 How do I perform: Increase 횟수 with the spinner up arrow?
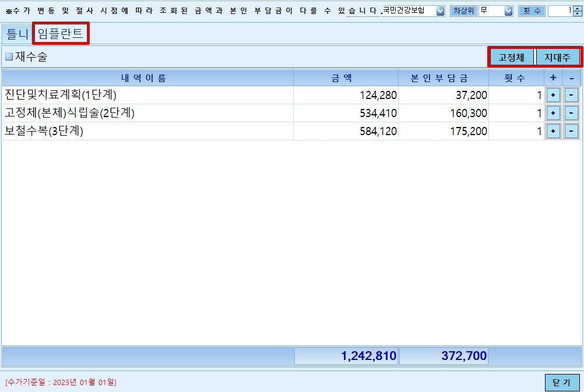tap(577, 9)
